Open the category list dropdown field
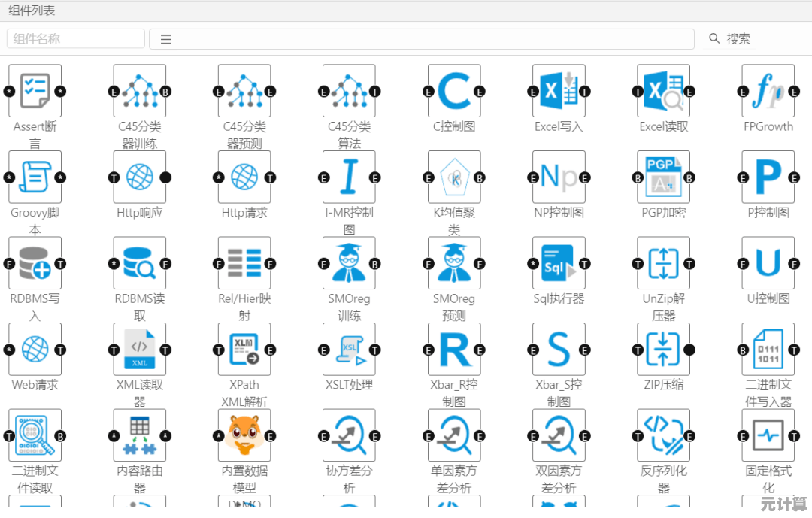 pyautogui.click(x=421, y=39)
